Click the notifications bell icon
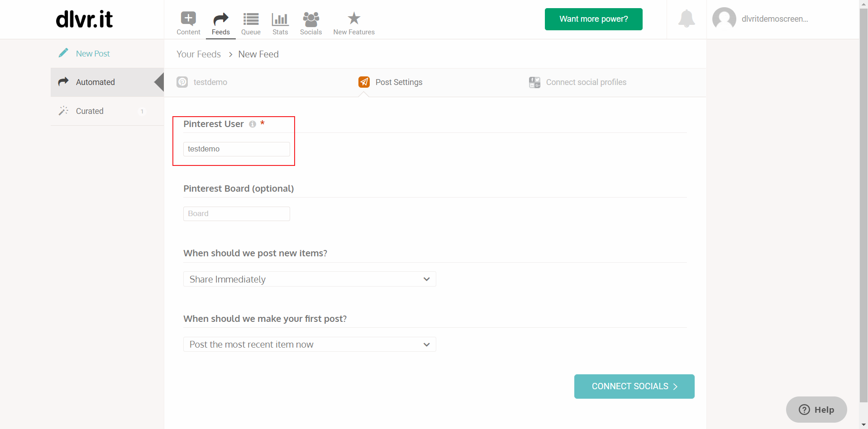This screenshot has width=868, height=429. (687, 19)
